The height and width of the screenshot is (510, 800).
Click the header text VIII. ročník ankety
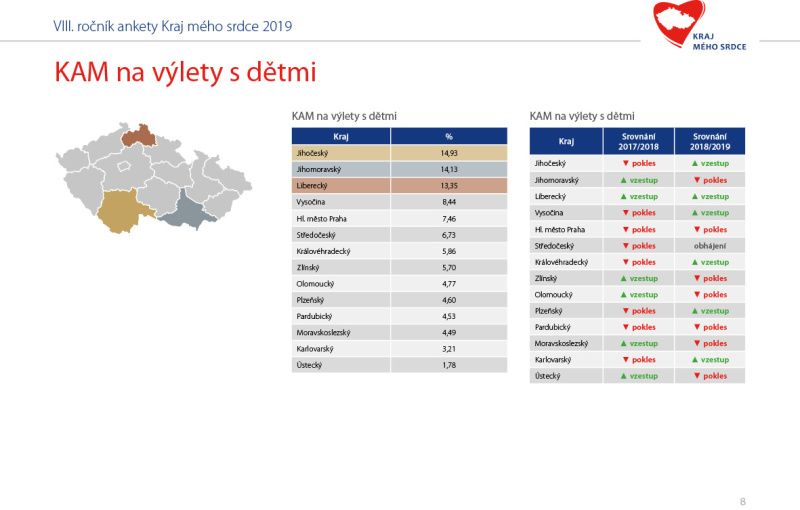click(x=106, y=27)
